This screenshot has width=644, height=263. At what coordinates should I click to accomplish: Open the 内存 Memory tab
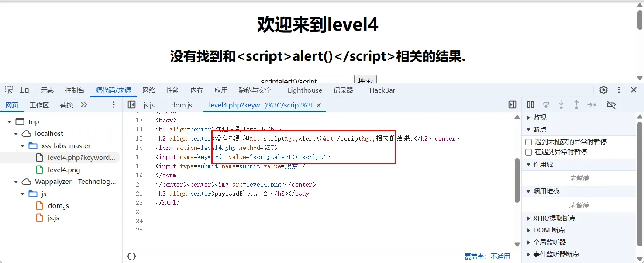(197, 90)
